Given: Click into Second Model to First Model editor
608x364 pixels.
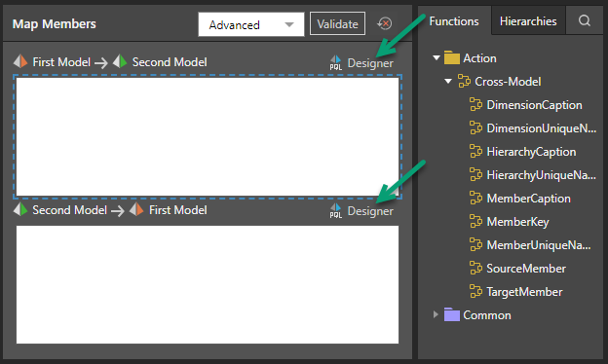Looking at the screenshot, I should click(x=208, y=284).
